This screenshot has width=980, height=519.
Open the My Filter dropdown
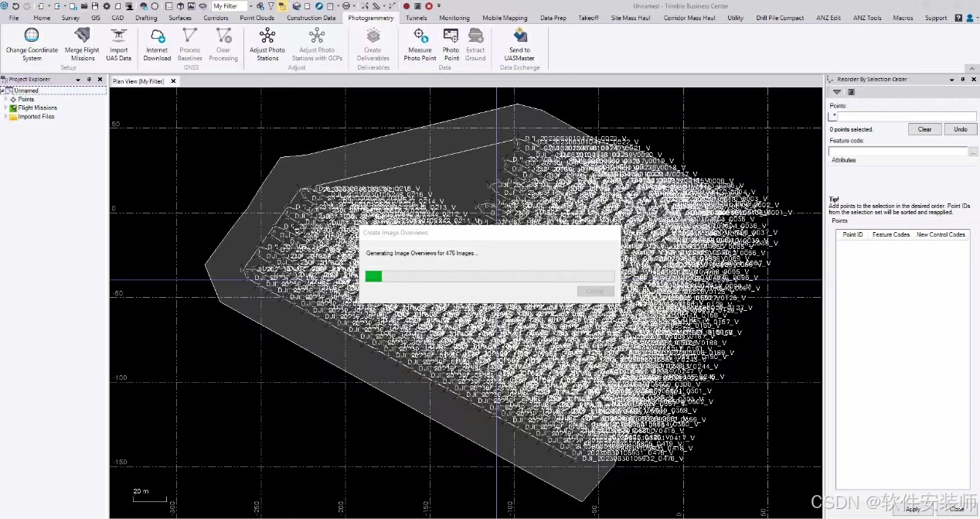click(x=250, y=6)
